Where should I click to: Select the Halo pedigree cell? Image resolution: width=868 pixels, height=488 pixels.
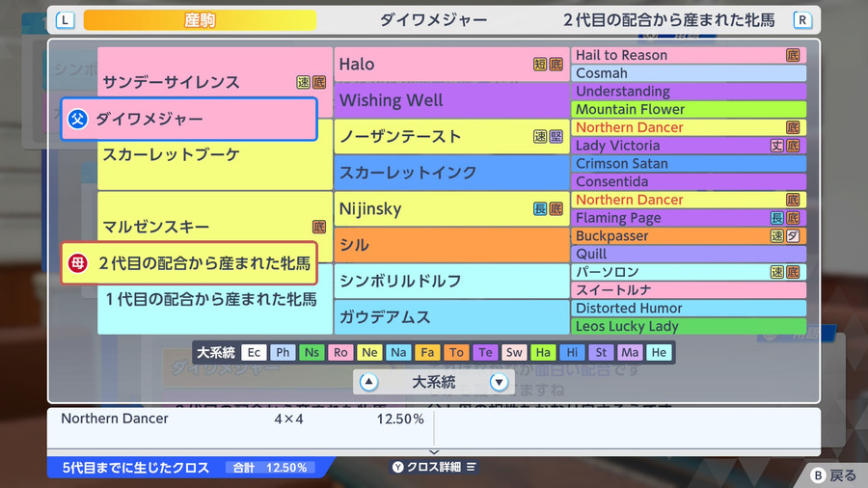coord(451,65)
